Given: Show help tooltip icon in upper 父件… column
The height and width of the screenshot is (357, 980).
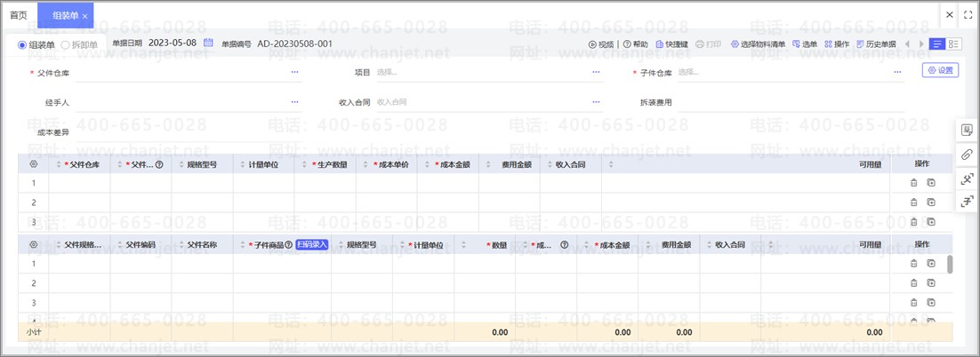Looking at the screenshot, I should tap(159, 165).
